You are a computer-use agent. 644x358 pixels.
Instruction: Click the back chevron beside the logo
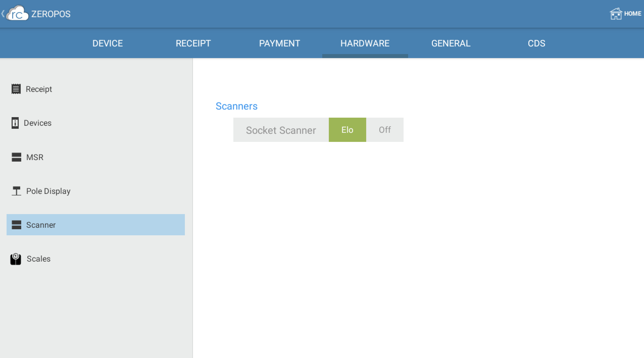click(3, 13)
